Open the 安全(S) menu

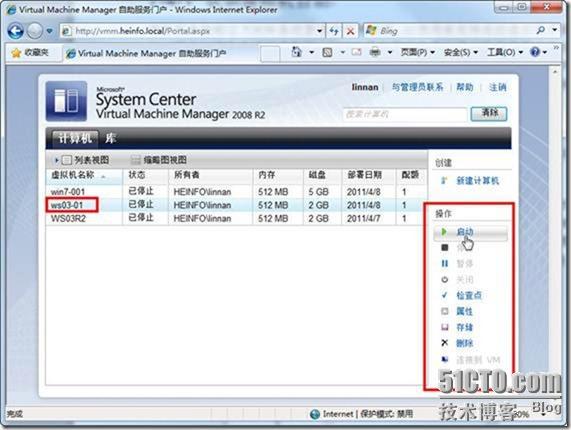[461, 53]
